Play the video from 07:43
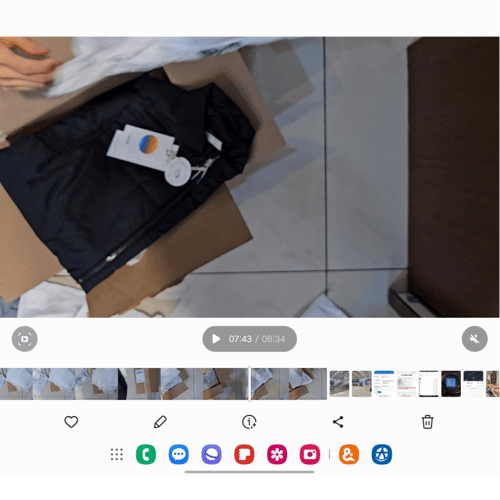 point(216,339)
